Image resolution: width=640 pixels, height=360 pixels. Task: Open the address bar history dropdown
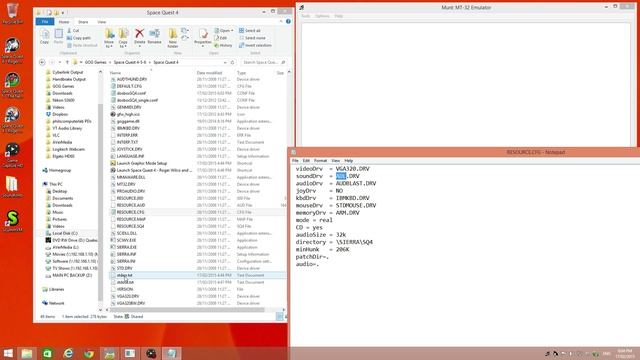coord(225,62)
